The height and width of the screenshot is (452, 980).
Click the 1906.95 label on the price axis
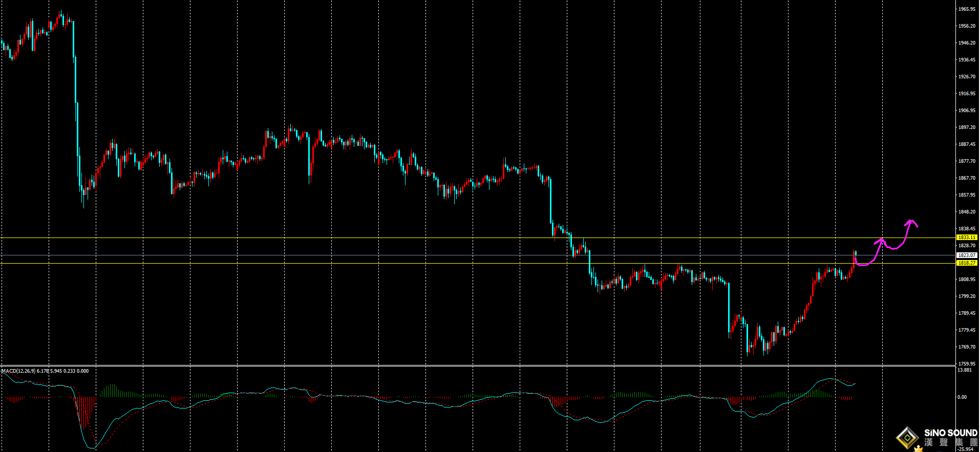[967, 111]
